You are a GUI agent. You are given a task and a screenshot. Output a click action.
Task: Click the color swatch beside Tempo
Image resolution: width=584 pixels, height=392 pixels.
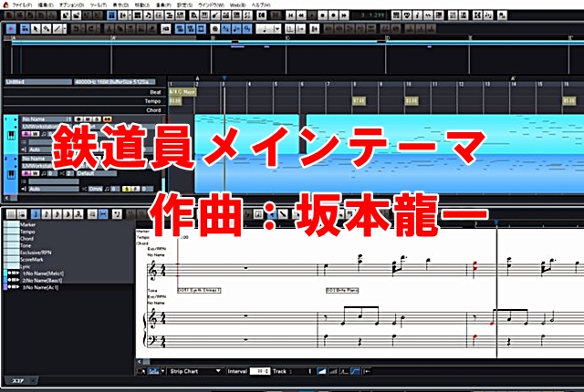click(12, 232)
